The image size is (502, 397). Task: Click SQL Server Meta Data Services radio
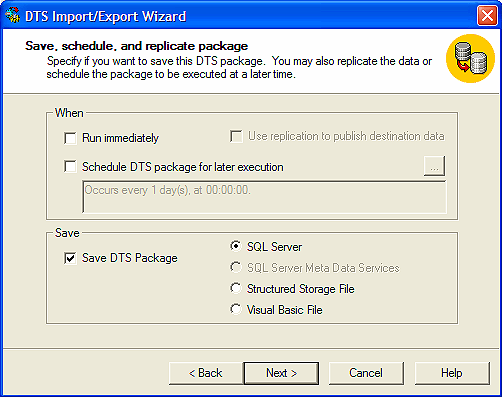point(236,267)
